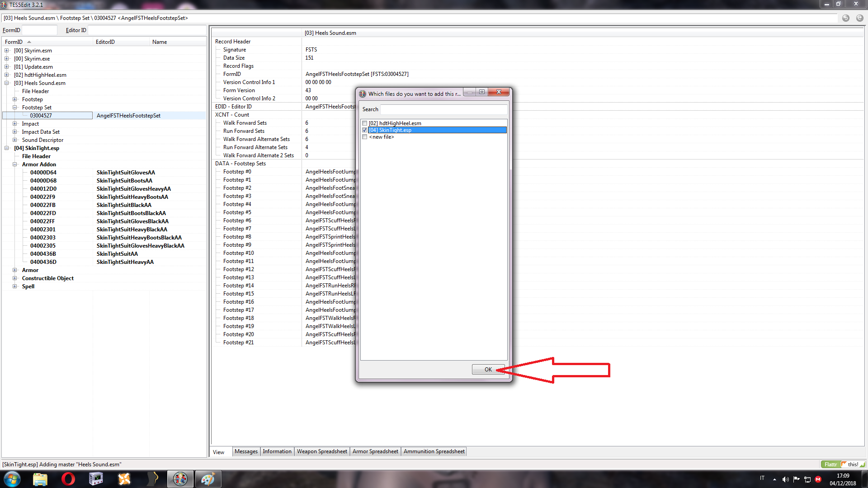The height and width of the screenshot is (488, 868).
Task: Expand the Constructible Object group
Action: pyautogui.click(x=15, y=278)
